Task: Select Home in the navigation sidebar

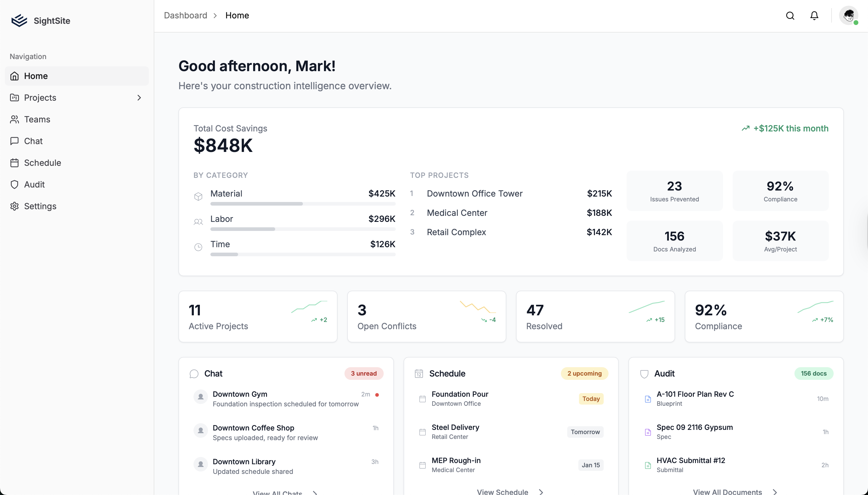Action: (36, 76)
